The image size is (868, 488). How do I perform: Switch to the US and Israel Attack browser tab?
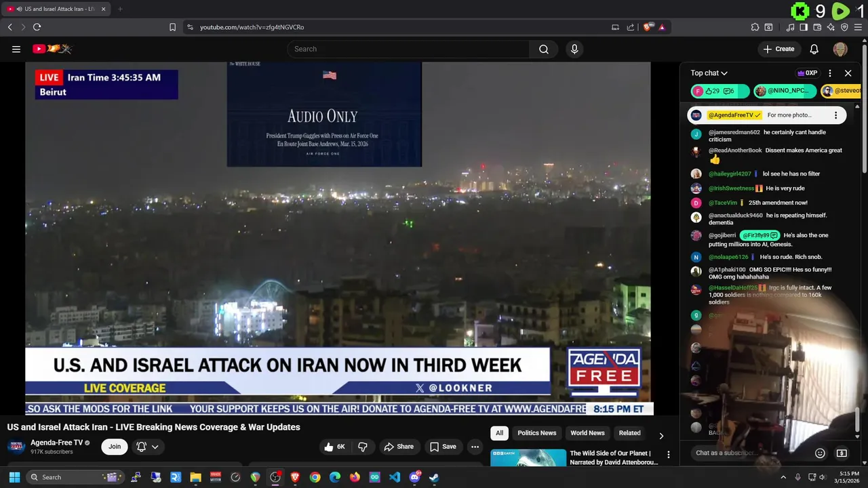coord(56,9)
